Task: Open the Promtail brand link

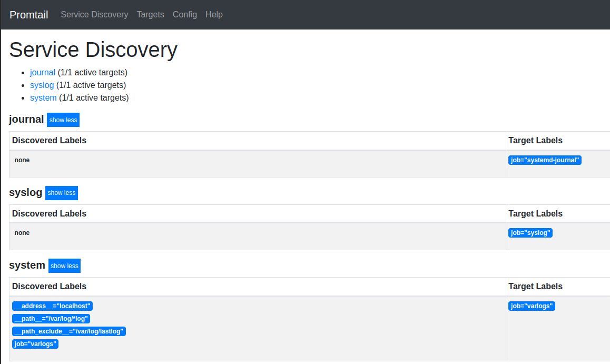Action: point(29,15)
